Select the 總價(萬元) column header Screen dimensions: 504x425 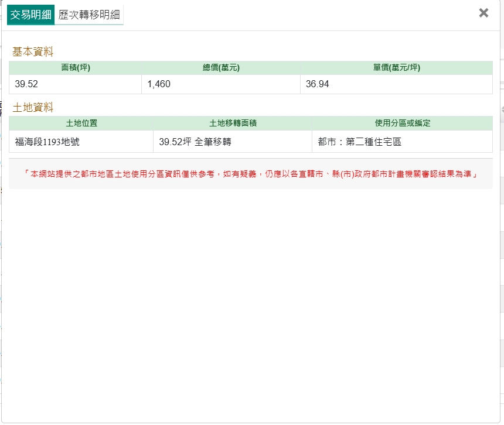pos(221,68)
